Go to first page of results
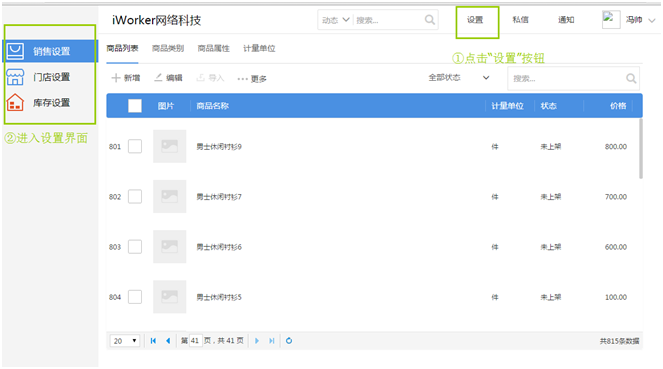The height and width of the screenshot is (369, 663). (x=153, y=341)
